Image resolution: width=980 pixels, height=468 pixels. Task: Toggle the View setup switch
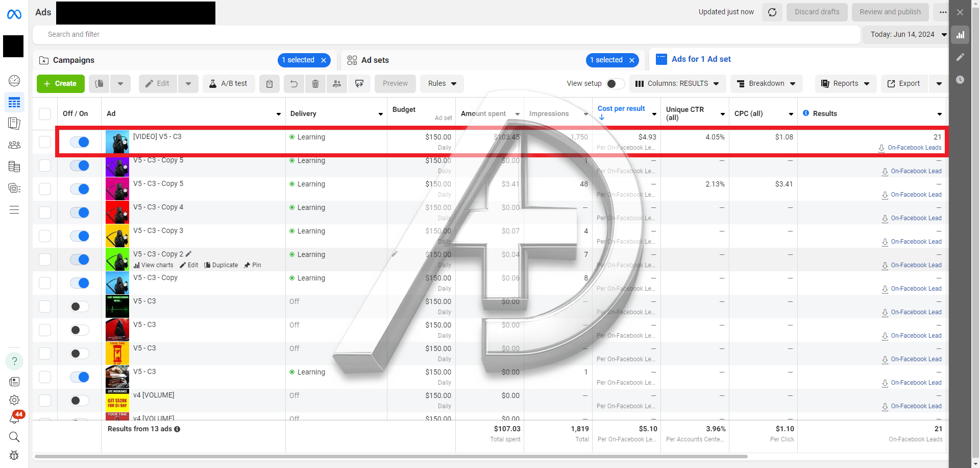tap(615, 84)
